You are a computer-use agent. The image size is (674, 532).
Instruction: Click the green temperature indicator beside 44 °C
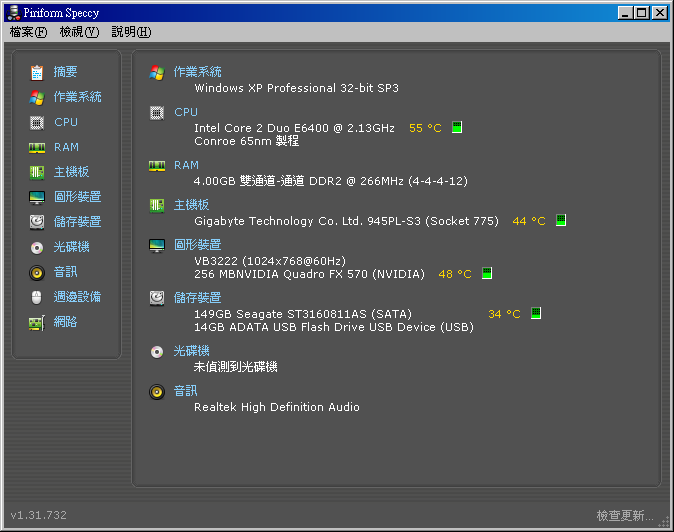click(561, 220)
